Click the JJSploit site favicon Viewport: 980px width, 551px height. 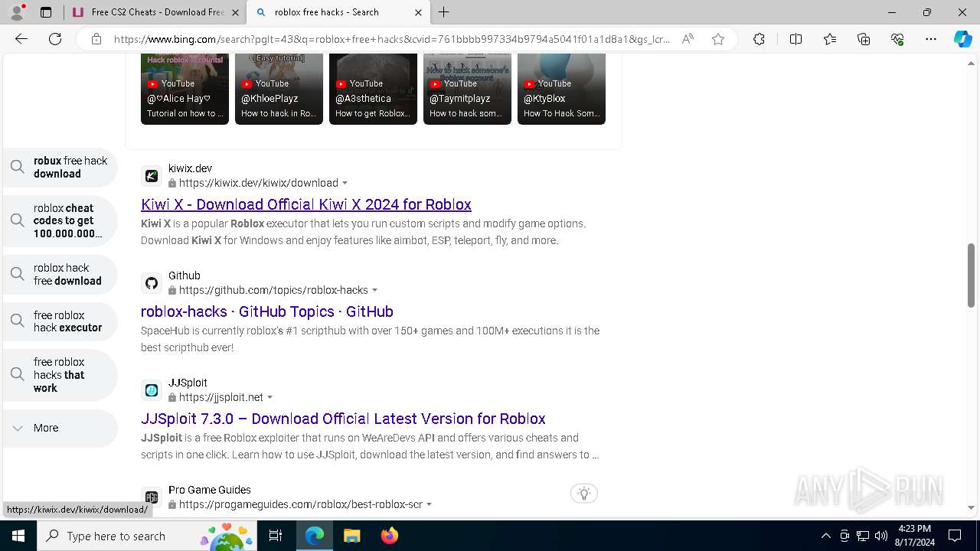point(152,390)
